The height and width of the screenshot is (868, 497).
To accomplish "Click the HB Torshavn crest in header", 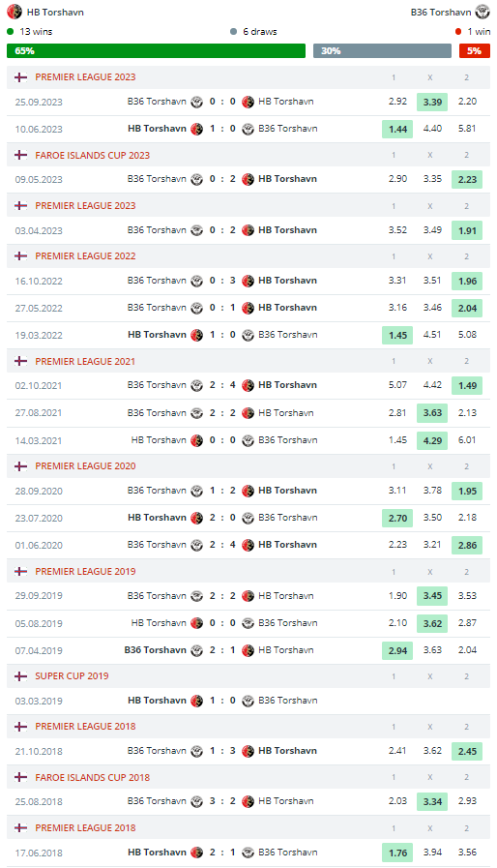I will coord(15,12).
